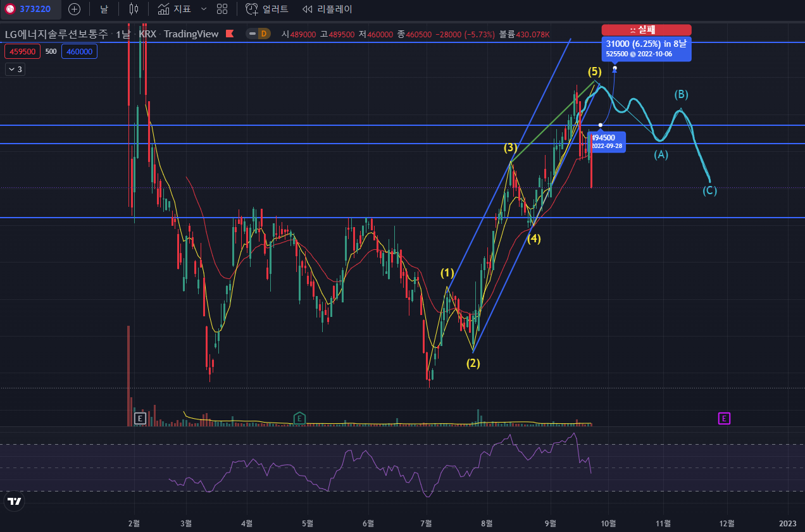Click the green E earnings marker near 5월
This screenshot has height=532, width=805.
click(299, 418)
